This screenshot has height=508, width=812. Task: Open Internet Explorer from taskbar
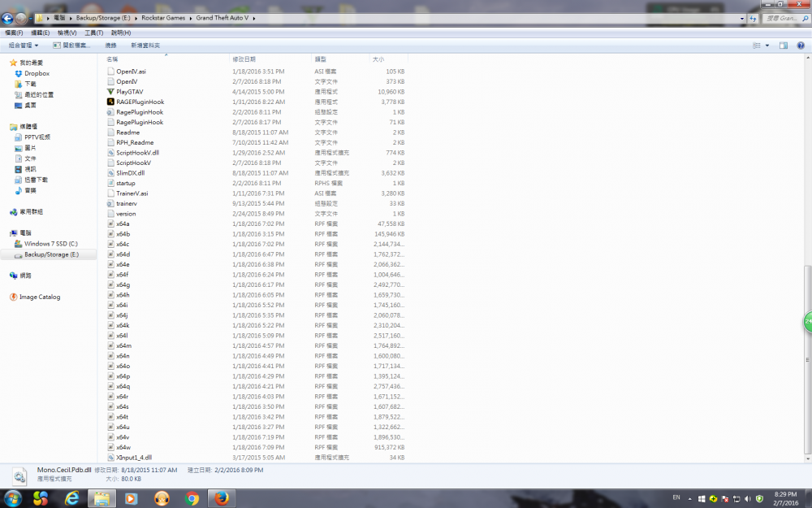[x=71, y=499]
